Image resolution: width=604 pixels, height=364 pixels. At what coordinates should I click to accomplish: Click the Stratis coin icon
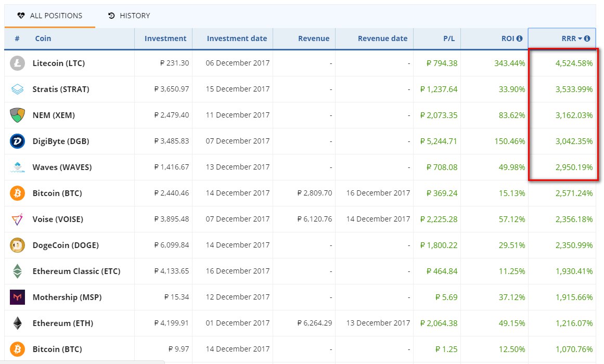(x=17, y=89)
